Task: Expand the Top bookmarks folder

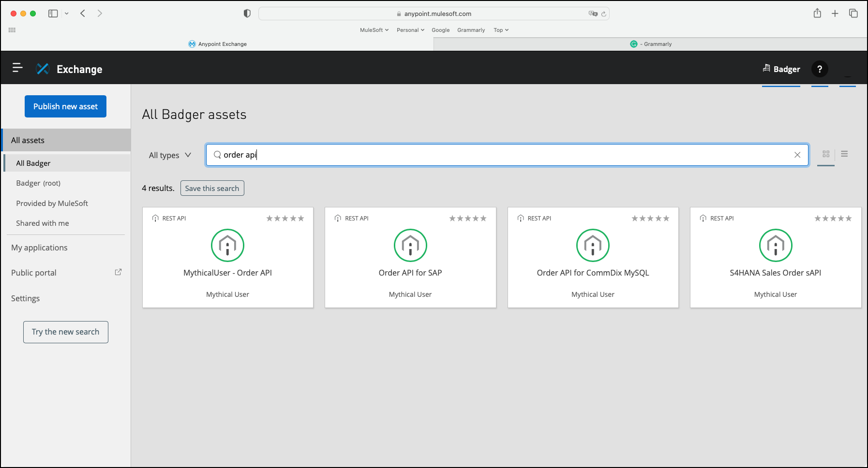Action: pos(501,30)
